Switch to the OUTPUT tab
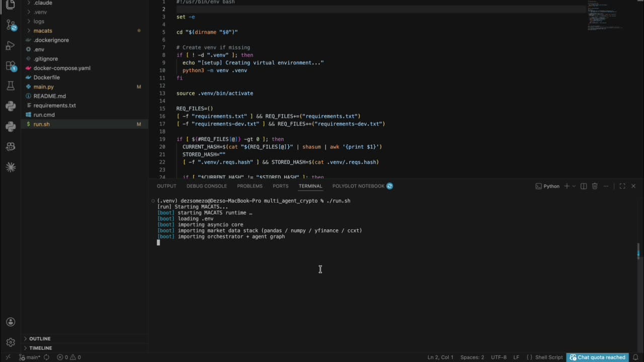644x362 pixels. (167, 186)
